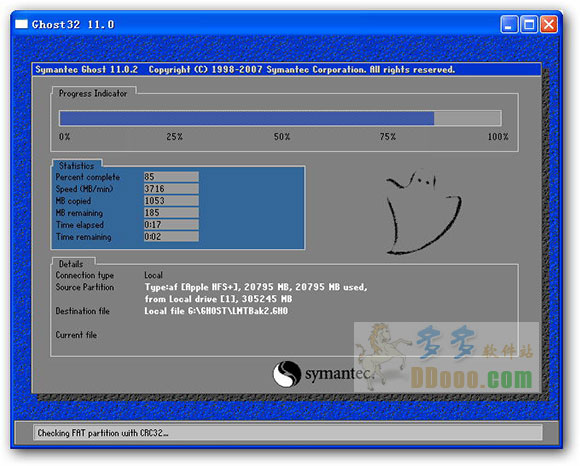Screen dimensions: 580x466
Task: Click the 75% progress scale label
Action: click(388, 137)
